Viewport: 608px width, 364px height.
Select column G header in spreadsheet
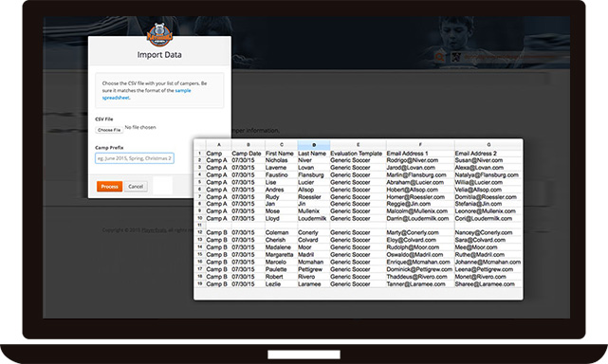488,145
